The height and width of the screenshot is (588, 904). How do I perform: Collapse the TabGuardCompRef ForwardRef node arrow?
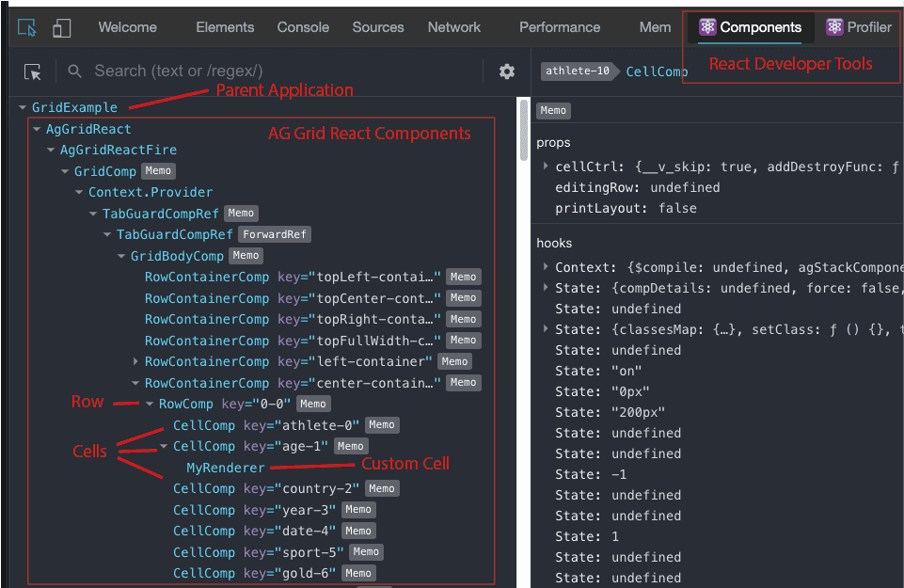[x=107, y=234]
